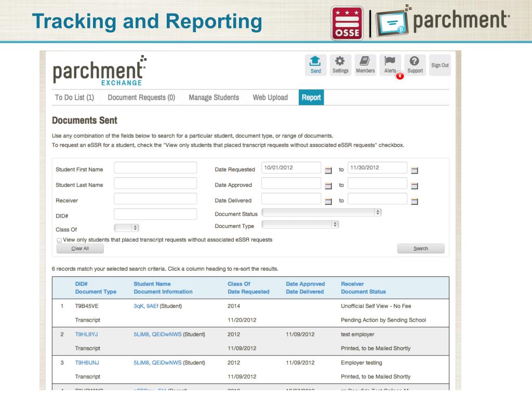Open the Web Upload tab
This screenshot has width=532, height=399.
(x=270, y=98)
